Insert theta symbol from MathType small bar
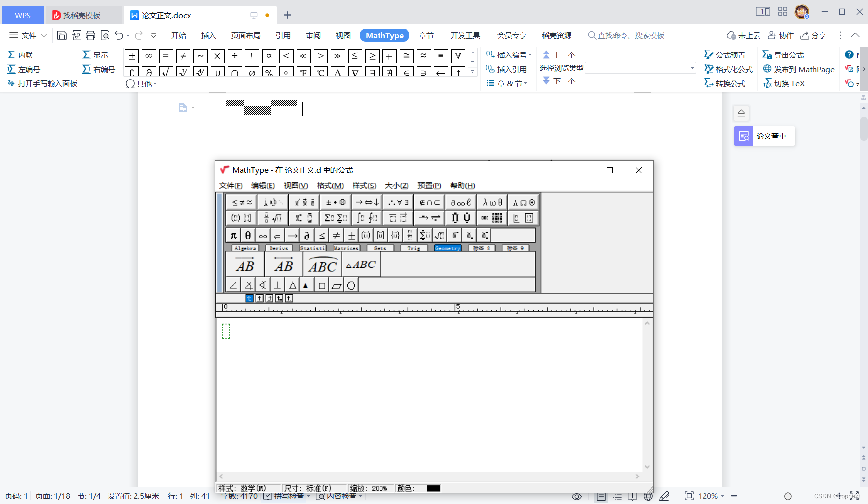 [x=248, y=236]
